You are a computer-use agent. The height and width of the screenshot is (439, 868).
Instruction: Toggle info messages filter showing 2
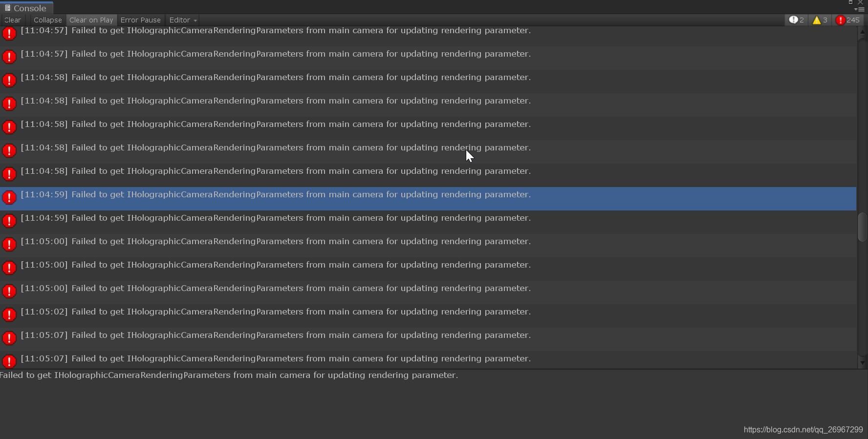[x=796, y=20]
